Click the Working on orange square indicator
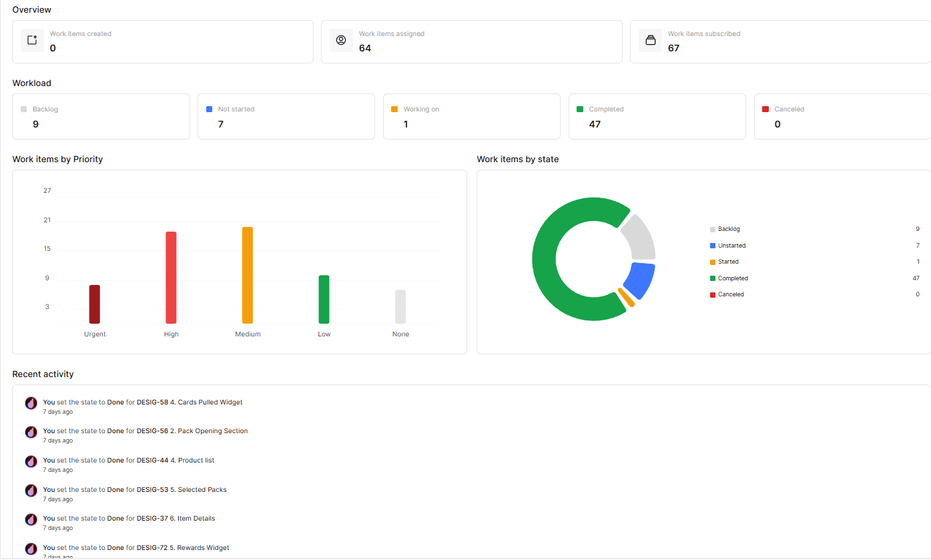Image resolution: width=931 pixels, height=560 pixels. [x=395, y=108]
